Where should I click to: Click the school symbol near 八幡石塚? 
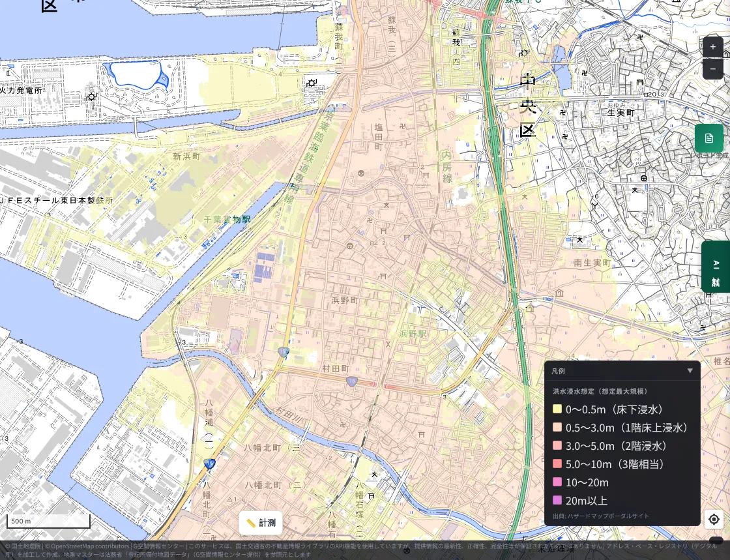(x=374, y=475)
